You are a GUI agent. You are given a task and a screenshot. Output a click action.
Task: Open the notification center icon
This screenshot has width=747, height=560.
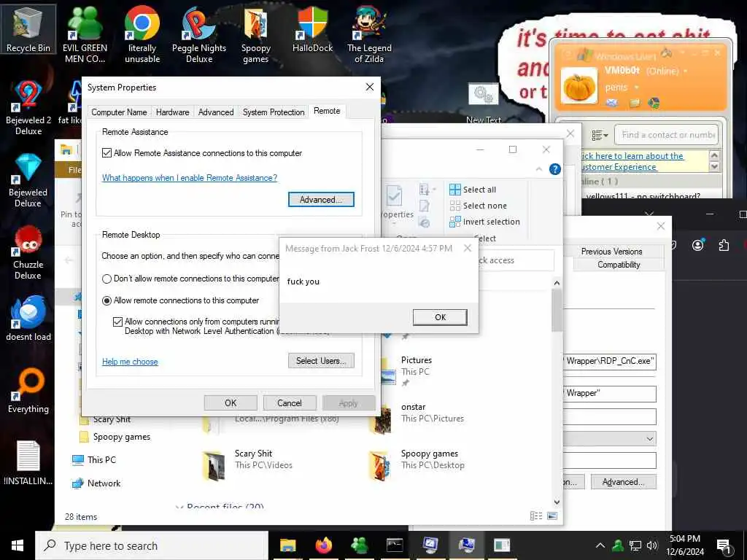coord(724,546)
